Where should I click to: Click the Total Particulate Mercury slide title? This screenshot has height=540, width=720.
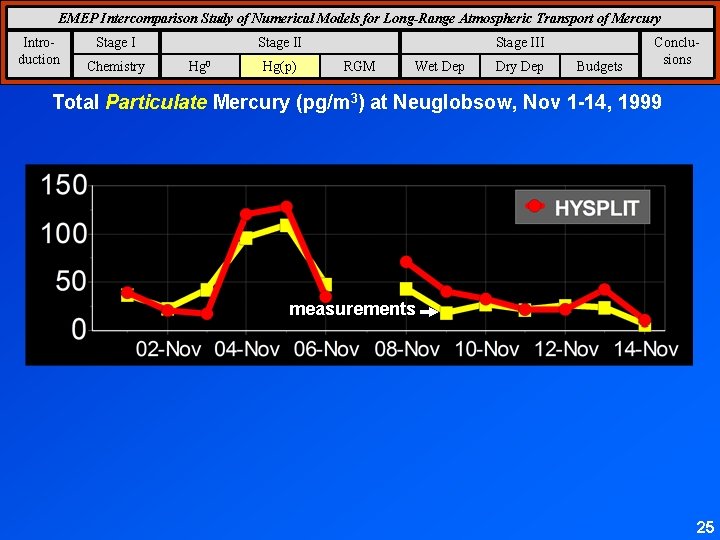pyautogui.click(x=357, y=101)
